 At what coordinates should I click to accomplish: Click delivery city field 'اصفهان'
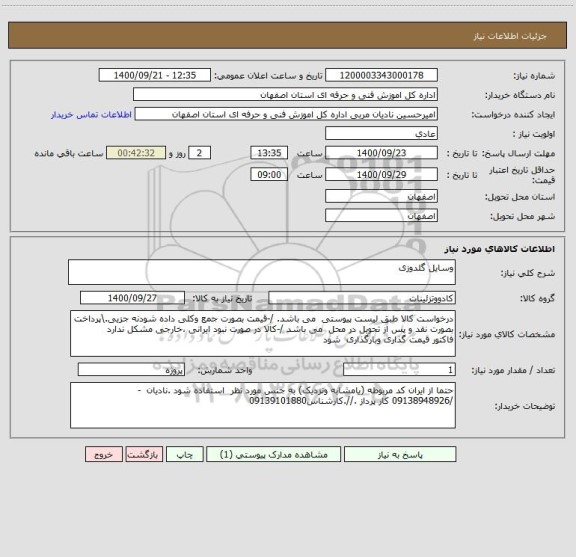pos(381,215)
